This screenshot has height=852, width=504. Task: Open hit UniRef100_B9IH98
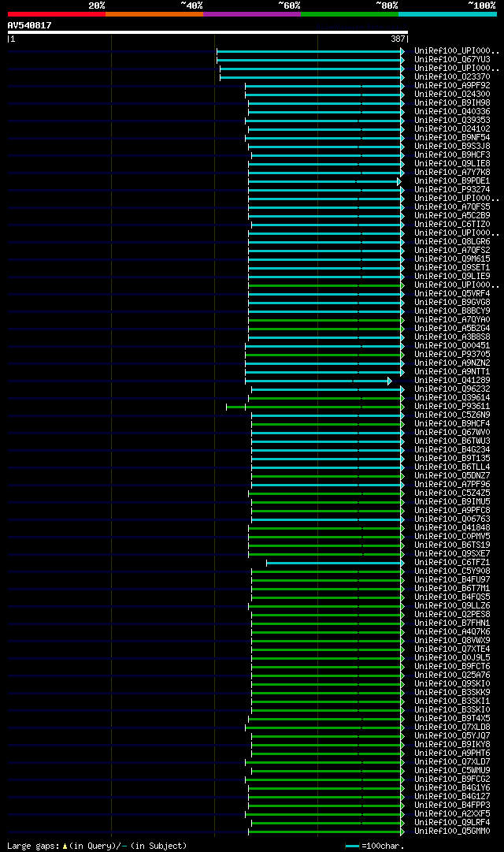tap(452, 103)
